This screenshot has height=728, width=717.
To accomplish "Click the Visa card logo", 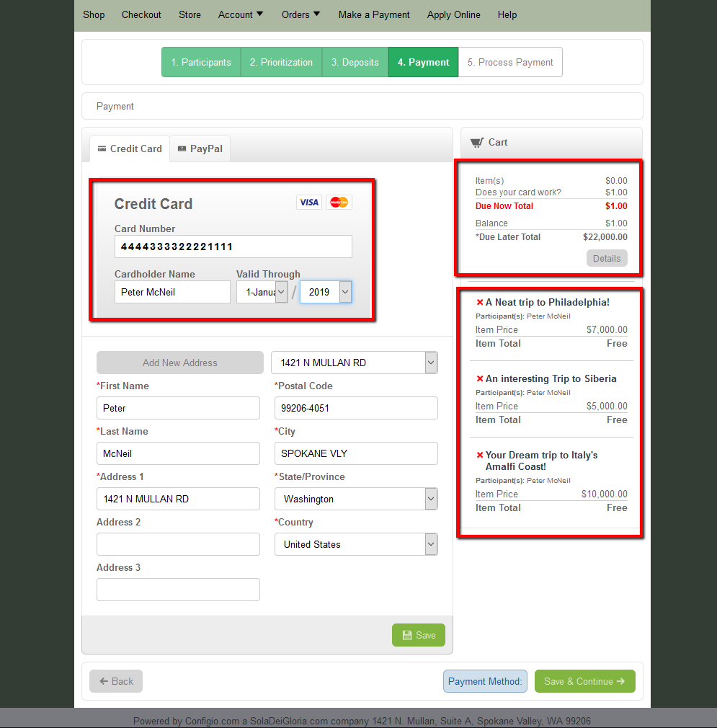I will (x=309, y=203).
